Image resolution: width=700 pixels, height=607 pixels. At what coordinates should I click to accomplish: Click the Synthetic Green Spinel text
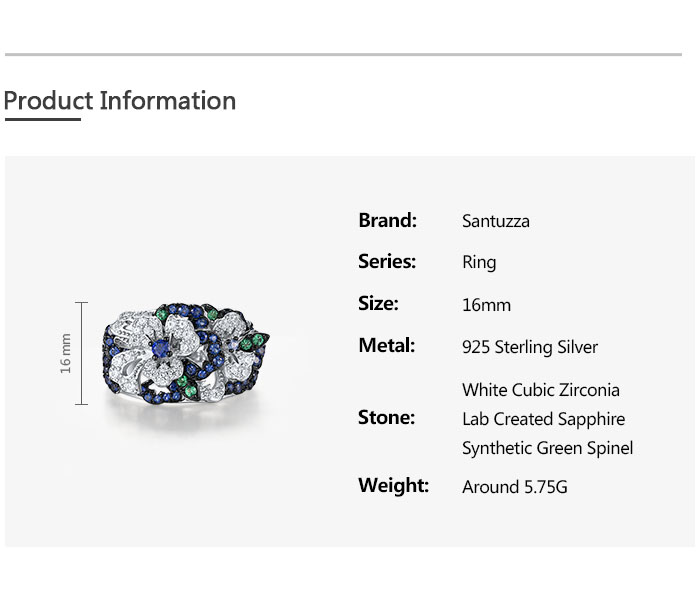547,448
